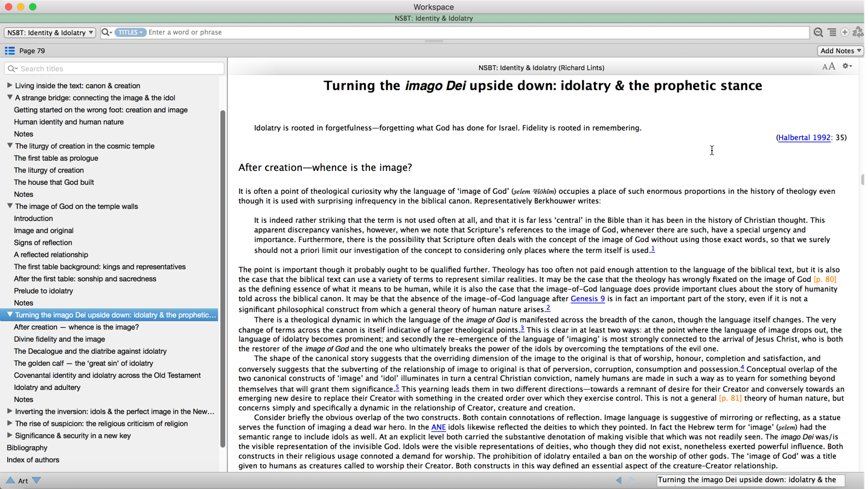This screenshot has height=489, width=868.
Task: Open footnote 1 after Berkhouwer quote
Action: [x=653, y=249]
